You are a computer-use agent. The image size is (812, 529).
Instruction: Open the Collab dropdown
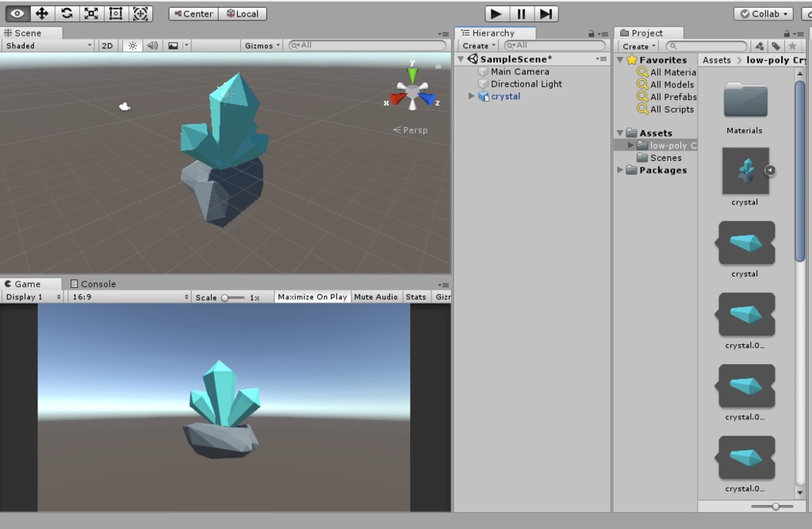point(764,14)
